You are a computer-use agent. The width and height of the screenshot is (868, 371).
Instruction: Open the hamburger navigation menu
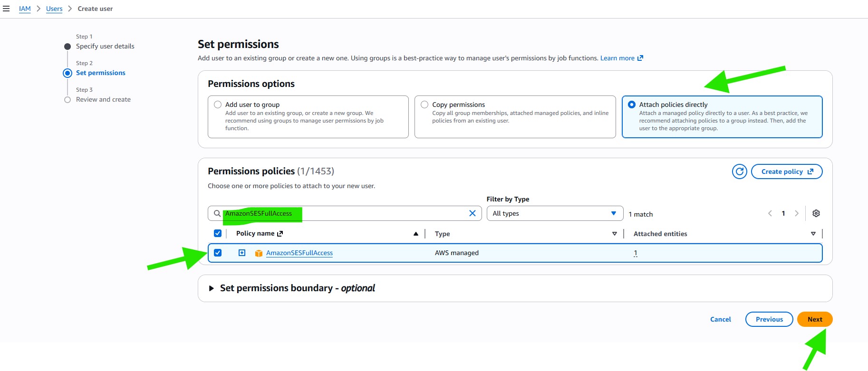(6, 9)
